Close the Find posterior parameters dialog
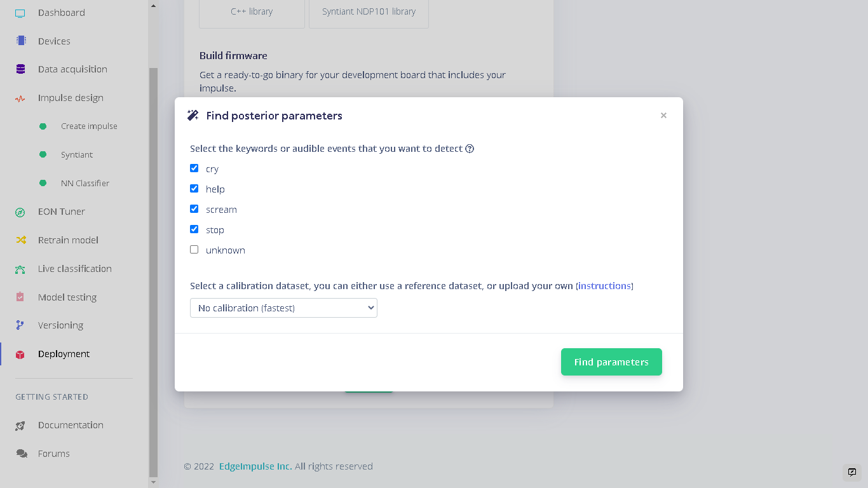Screen dimensions: 868x488 click(x=663, y=115)
